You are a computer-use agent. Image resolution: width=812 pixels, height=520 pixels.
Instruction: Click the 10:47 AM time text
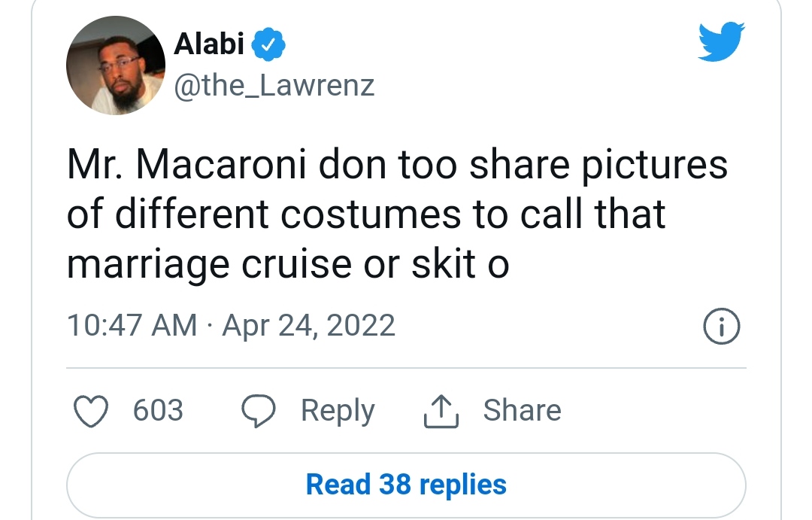[132, 325]
